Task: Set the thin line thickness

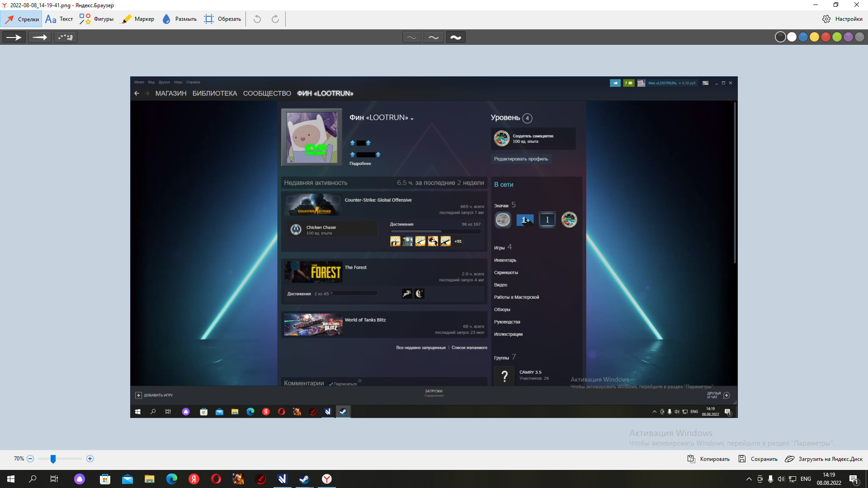Action: point(411,37)
